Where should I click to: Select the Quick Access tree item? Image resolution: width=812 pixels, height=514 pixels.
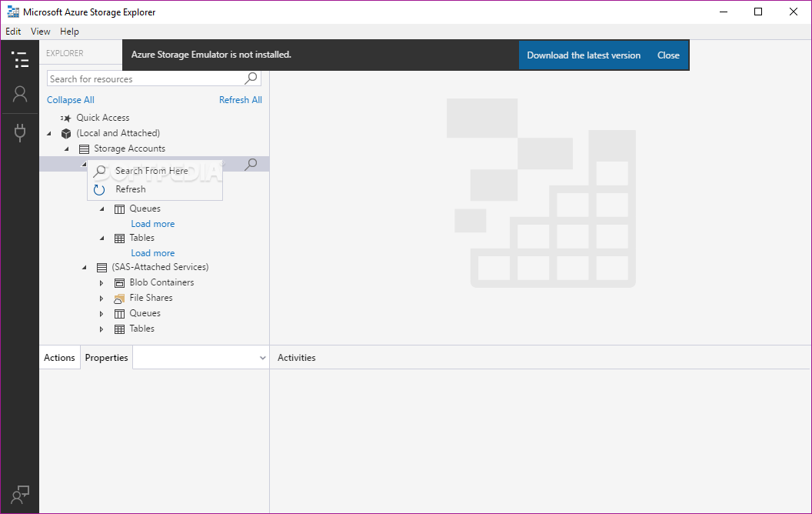point(102,118)
